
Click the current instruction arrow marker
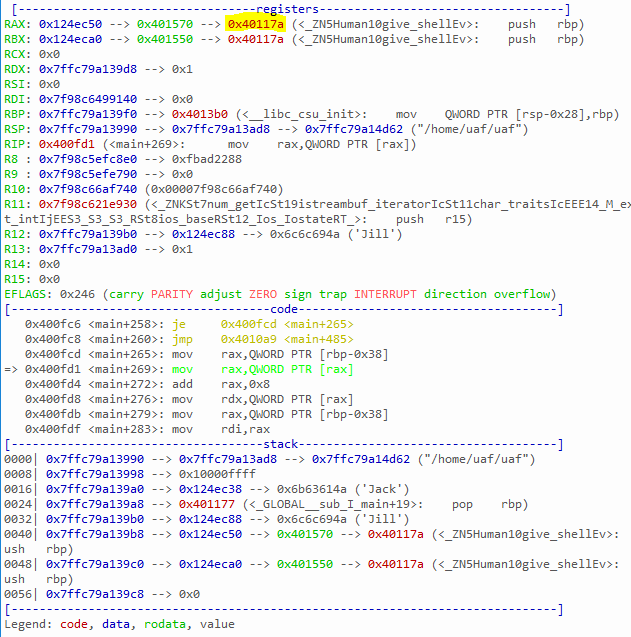coord(11,370)
